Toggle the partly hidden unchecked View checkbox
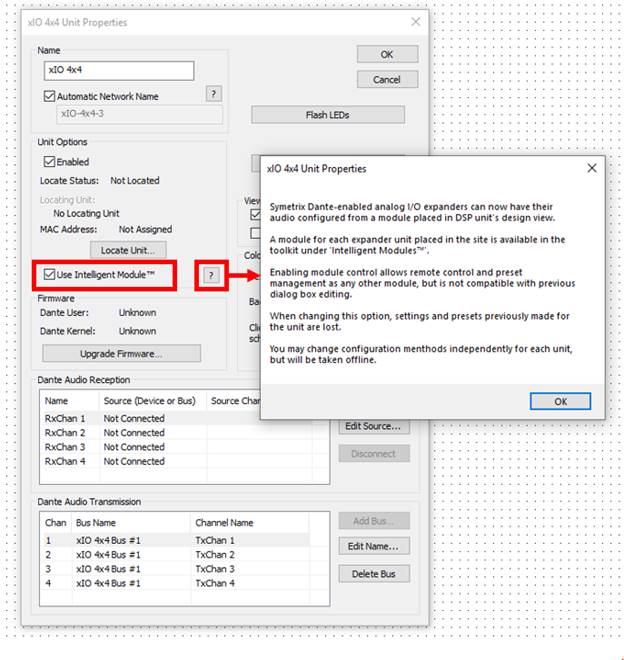 tap(255, 233)
